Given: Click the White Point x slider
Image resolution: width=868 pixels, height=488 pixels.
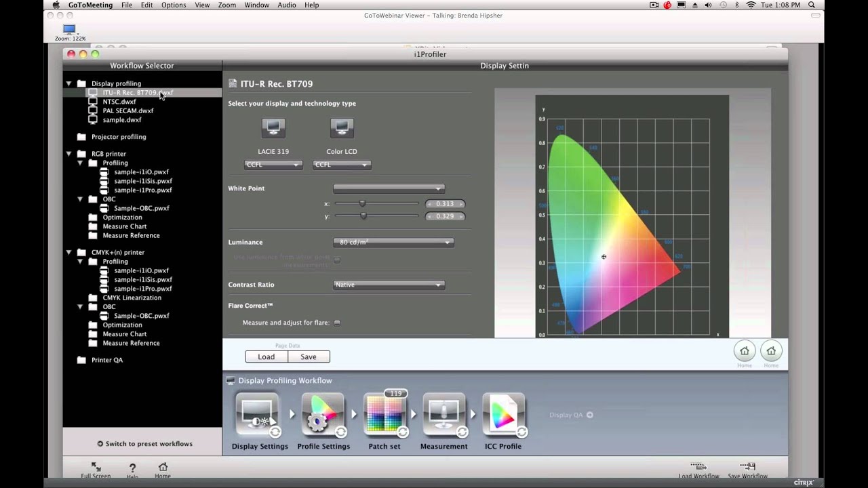Looking at the screenshot, I should (x=376, y=203).
